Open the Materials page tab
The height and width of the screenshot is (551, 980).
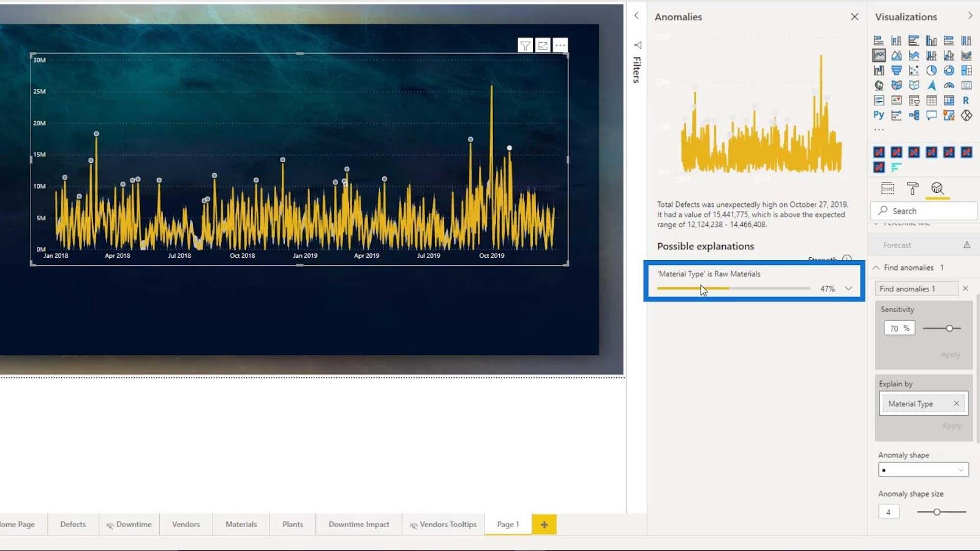click(241, 524)
